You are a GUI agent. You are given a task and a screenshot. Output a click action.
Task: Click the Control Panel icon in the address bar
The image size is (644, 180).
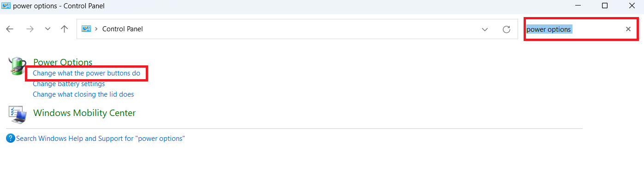(86, 29)
